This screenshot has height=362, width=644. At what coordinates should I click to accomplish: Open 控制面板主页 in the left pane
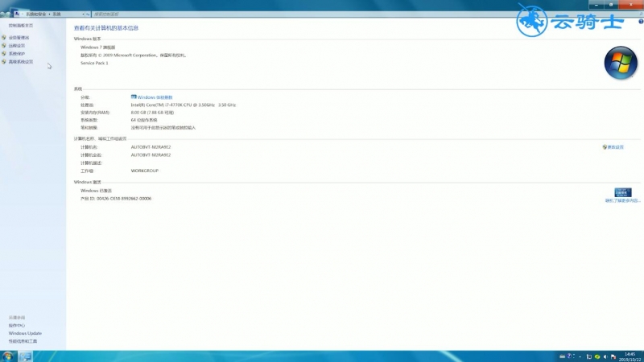click(21, 26)
